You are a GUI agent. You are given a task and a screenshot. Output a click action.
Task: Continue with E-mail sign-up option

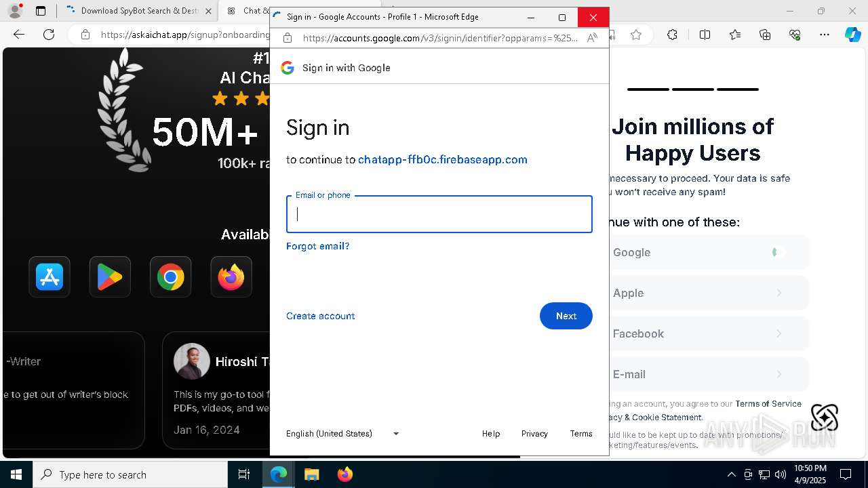[x=709, y=374]
